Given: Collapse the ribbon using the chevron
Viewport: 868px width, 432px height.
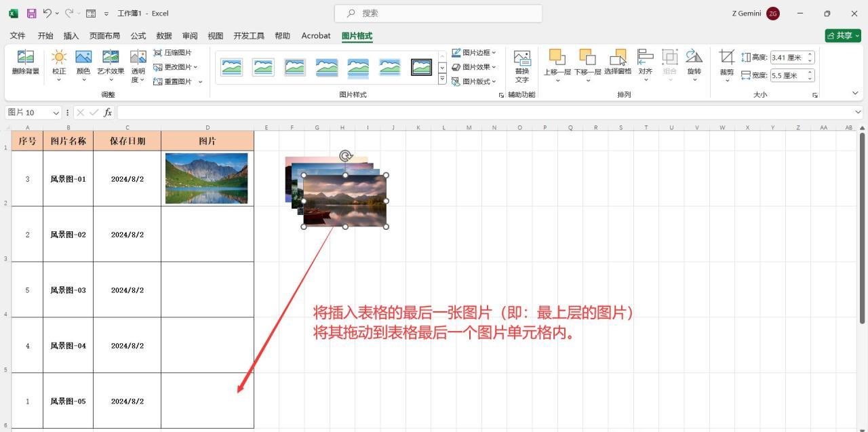Looking at the screenshot, I should (856, 93).
